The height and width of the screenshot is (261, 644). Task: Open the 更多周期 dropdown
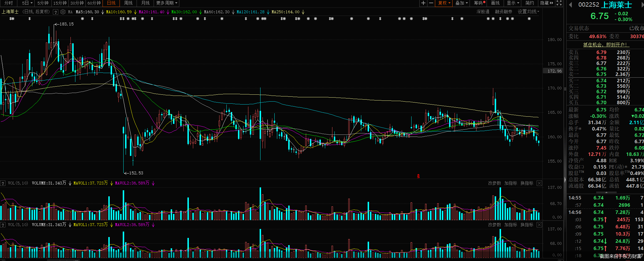167,3
